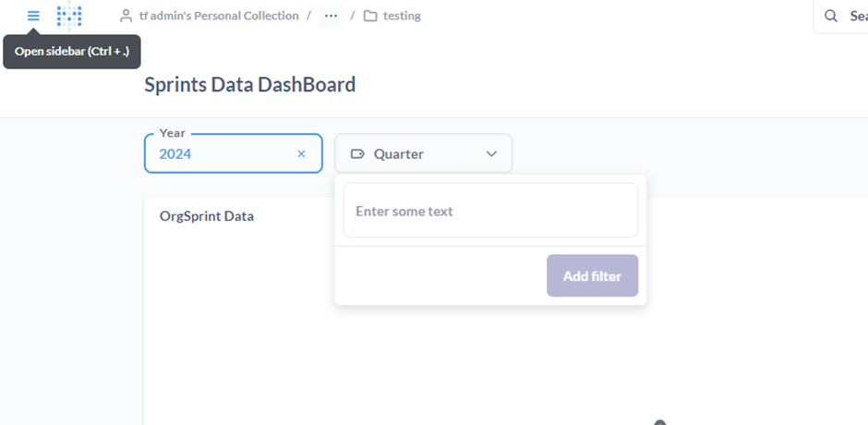Click the tag icon in Quarter filter

(x=357, y=154)
